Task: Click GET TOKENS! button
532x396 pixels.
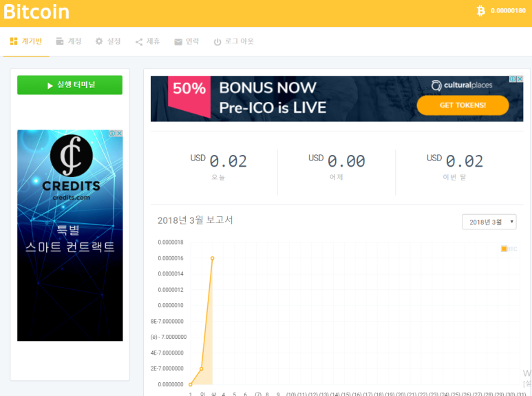Action: point(462,105)
